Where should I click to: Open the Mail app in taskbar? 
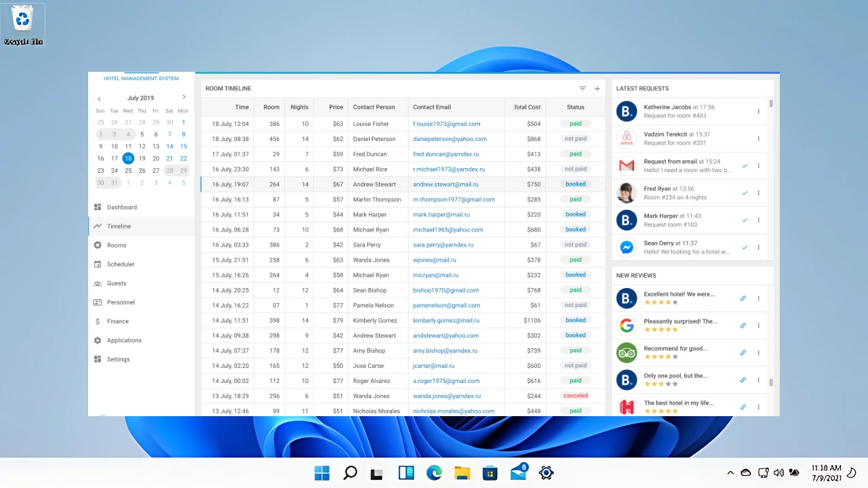(519, 472)
